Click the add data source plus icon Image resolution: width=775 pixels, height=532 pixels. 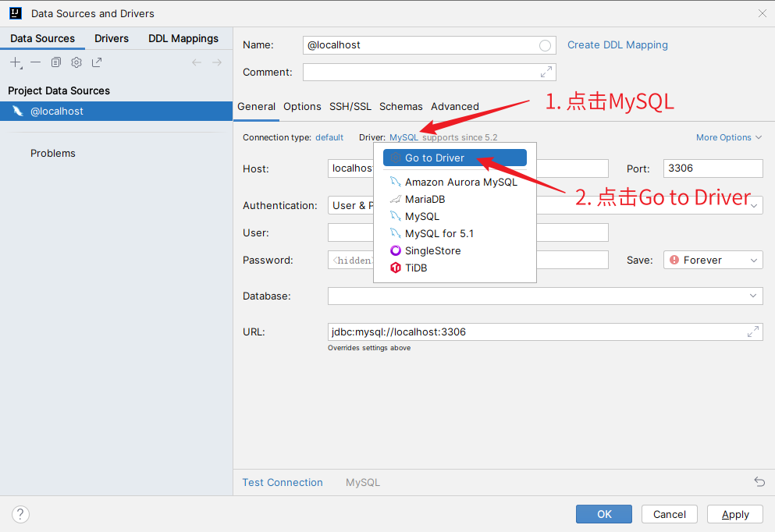point(16,62)
